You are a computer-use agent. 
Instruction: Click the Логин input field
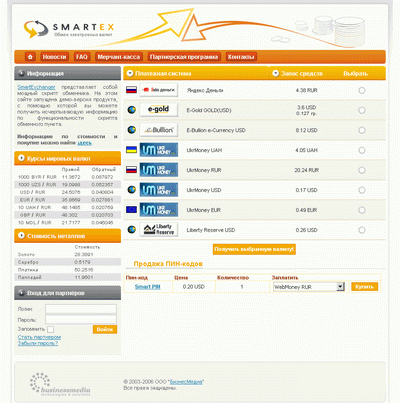click(x=81, y=309)
